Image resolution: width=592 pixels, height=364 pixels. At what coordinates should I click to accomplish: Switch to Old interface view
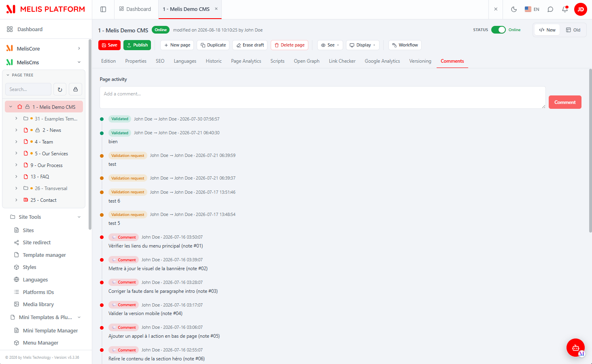[x=573, y=30]
